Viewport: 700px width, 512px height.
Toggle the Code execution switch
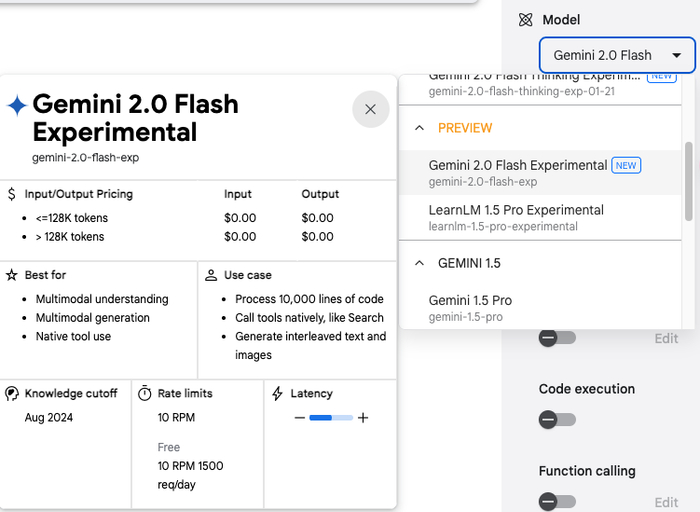(557, 420)
